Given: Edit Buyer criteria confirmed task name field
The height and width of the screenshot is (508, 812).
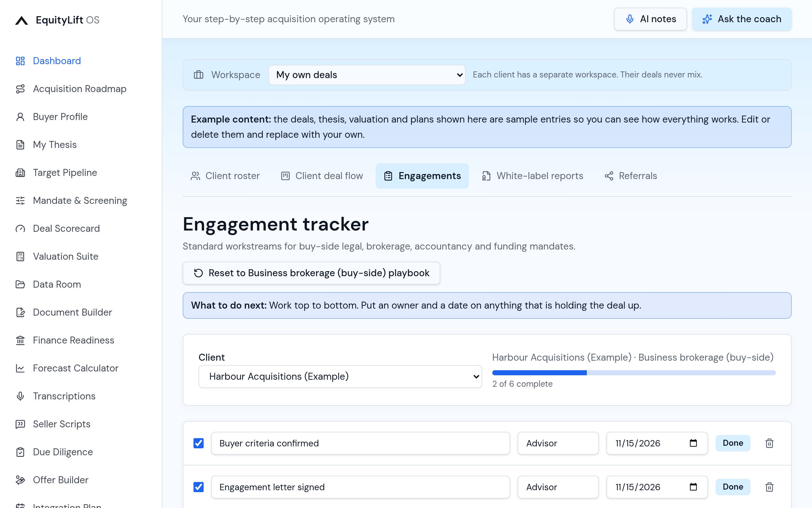Looking at the screenshot, I should [x=360, y=443].
